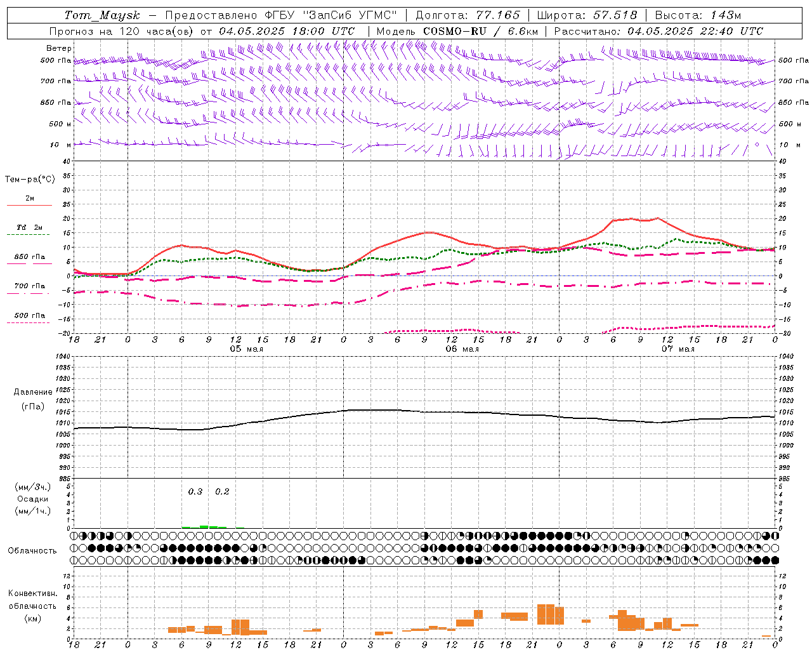The height and width of the screenshot is (650, 812).
Task: Click the (мм/1ч.) units label
Action: [33, 511]
